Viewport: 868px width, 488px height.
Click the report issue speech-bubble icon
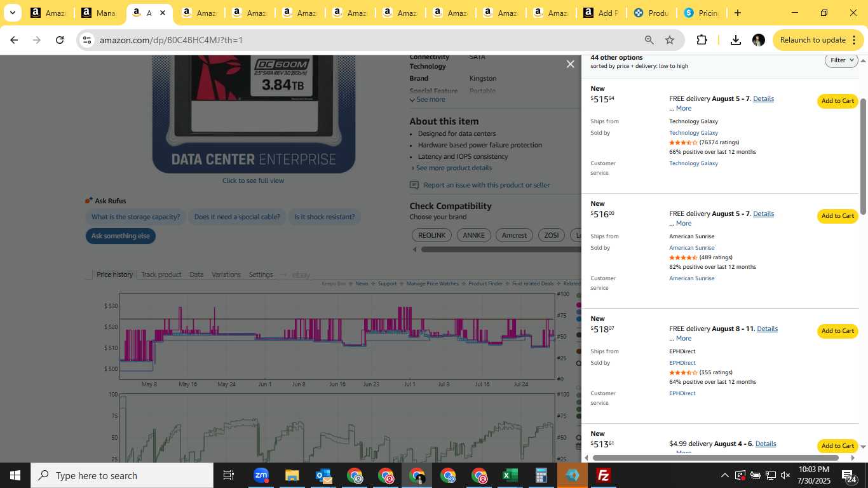pyautogui.click(x=414, y=185)
